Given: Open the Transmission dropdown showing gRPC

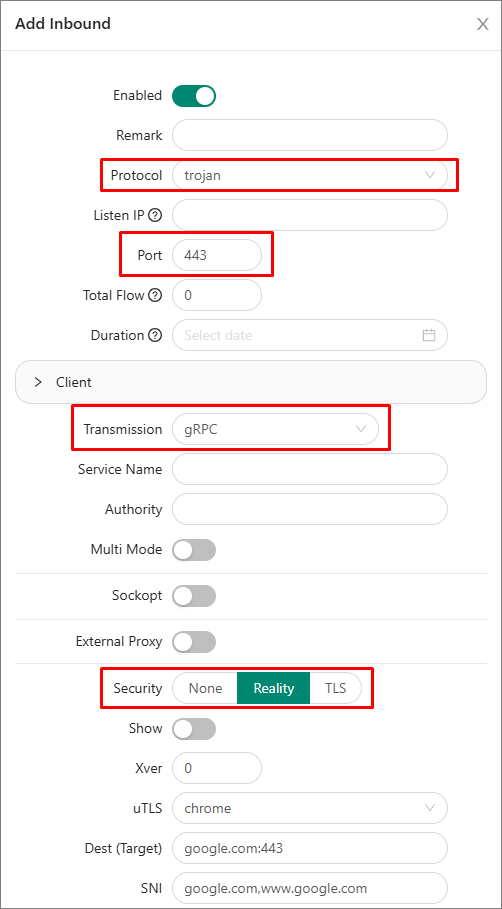Looking at the screenshot, I should pyautogui.click(x=275, y=430).
